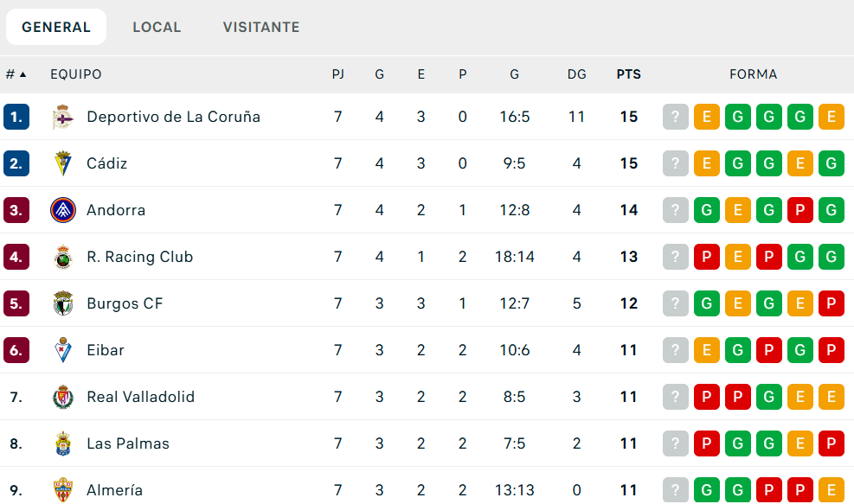This screenshot has width=854, height=504.
Task: Switch to the LOCAL tab
Action: 157,27
